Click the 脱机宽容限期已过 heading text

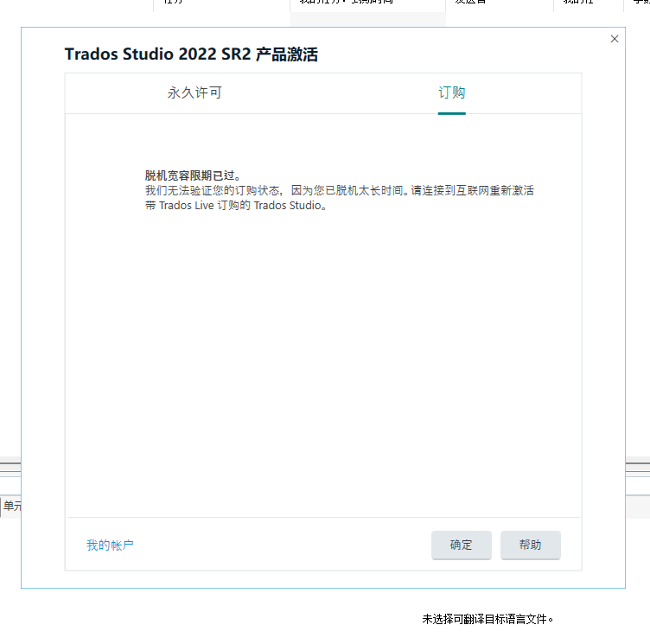click(x=193, y=175)
